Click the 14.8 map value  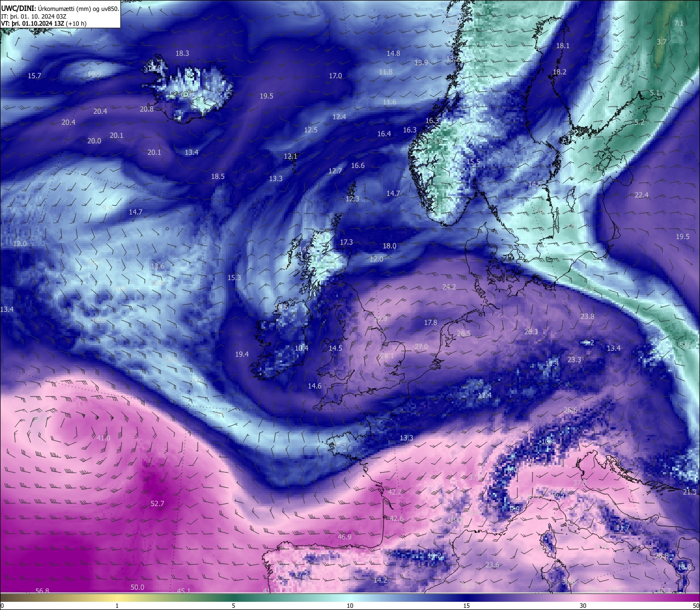click(x=393, y=53)
